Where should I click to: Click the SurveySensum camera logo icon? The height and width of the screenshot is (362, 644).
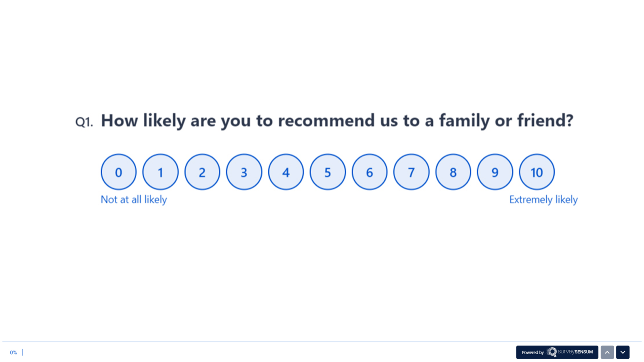coord(552,352)
